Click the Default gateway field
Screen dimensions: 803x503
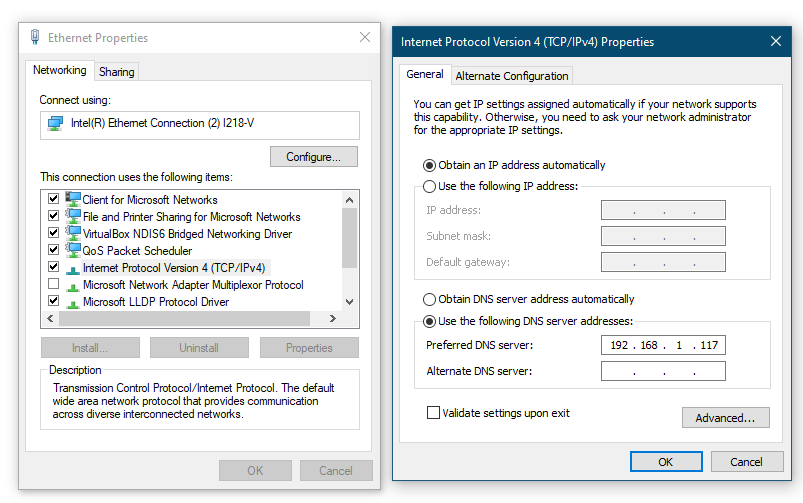(x=663, y=262)
